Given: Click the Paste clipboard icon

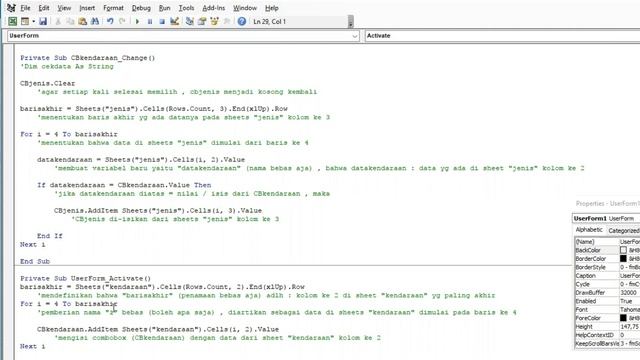Looking at the screenshot, I should (82, 21).
